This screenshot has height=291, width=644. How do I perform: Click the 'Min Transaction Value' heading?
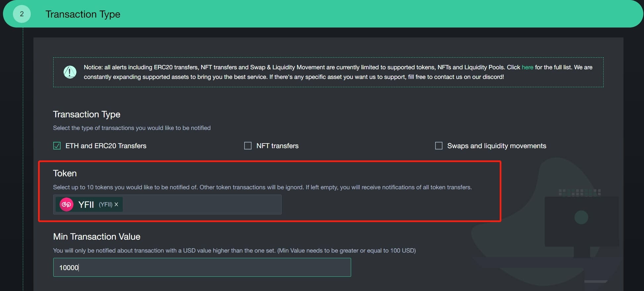(x=97, y=237)
